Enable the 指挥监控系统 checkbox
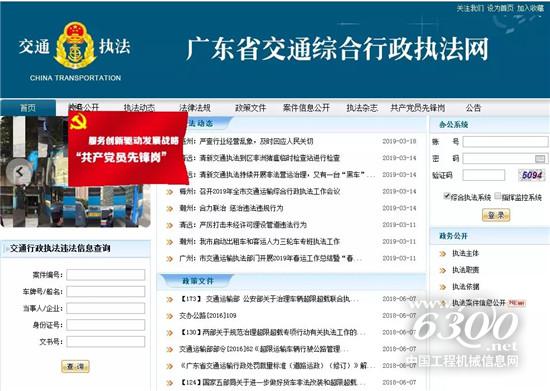550x391 pixels. pyautogui.click(x=497, y=196)
